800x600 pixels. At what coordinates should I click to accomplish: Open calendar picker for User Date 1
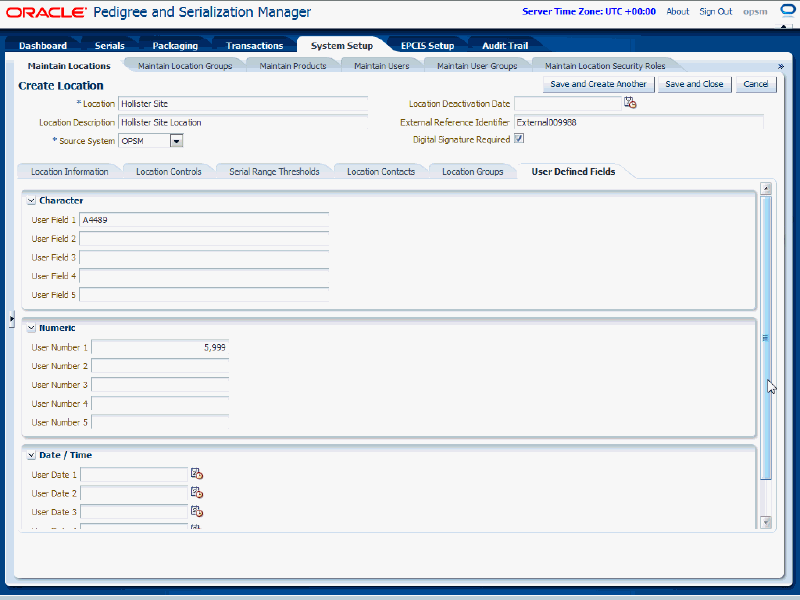[x=197, y=474]
